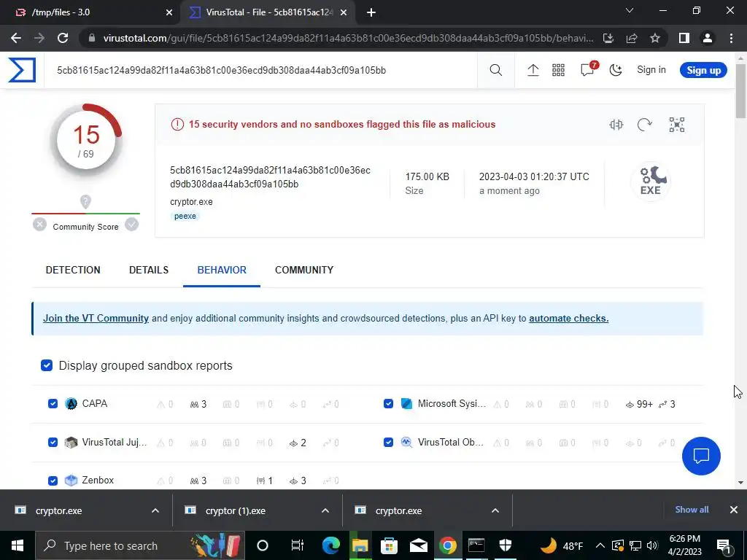Follow the automate checks link
747x560 pixels.
click(568, 318)
